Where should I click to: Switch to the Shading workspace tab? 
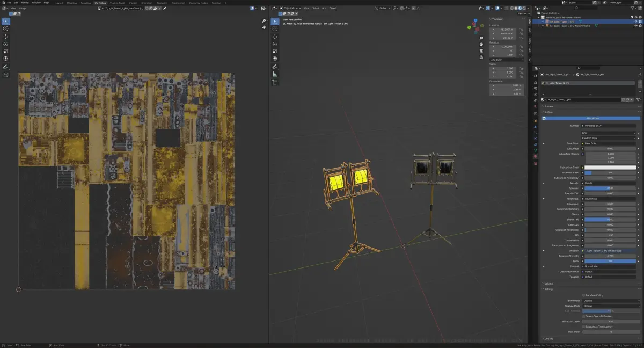coord(133,2)
